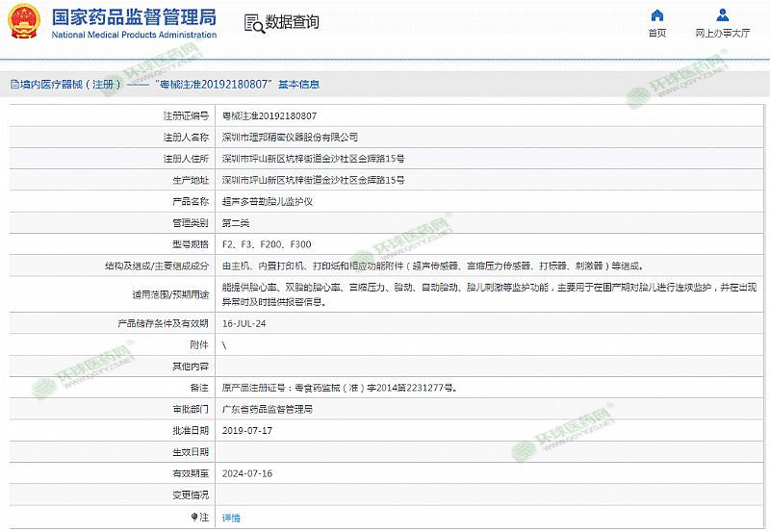Go to 首页 via its text label
This screenshot has height=532, width=770.
point(656,33)
